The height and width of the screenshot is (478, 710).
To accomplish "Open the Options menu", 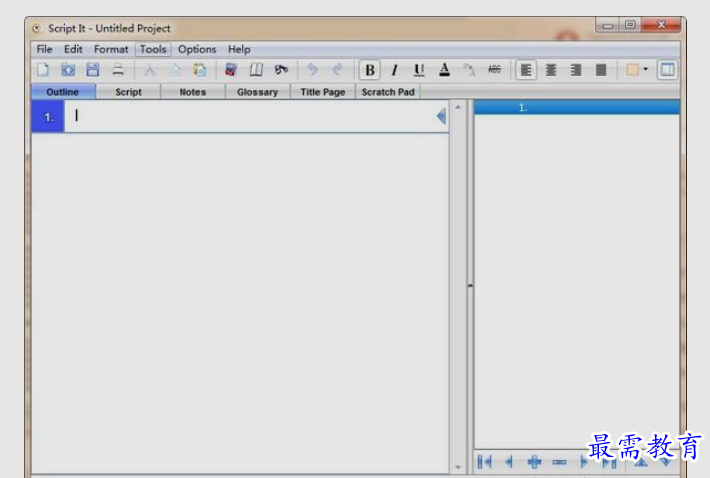I will (x=197, y=49).
